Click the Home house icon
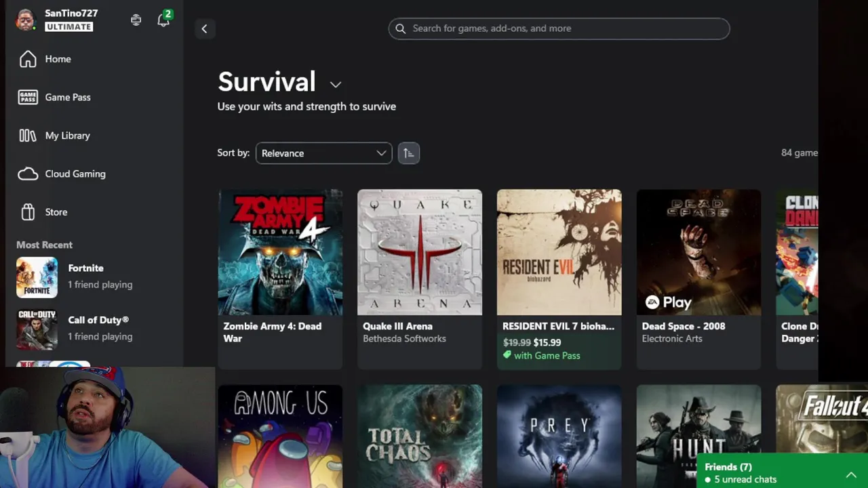The height and width of the screenshot is (488, 868). coord(28,59)
